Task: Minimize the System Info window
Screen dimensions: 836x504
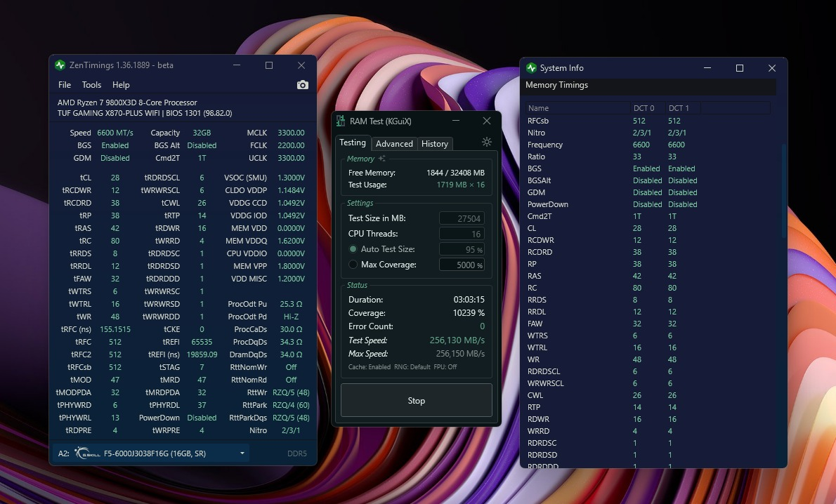Action: tap(707, 67)
